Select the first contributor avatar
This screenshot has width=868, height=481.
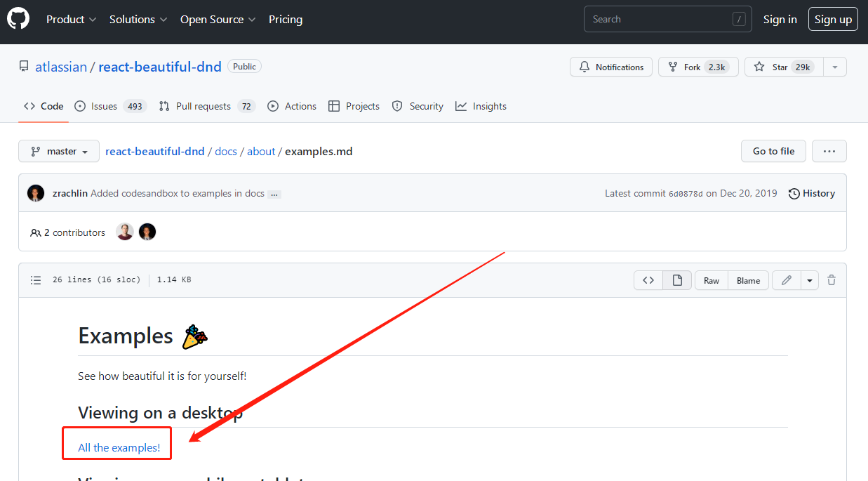pyautogui.click(x=125, y=232)
